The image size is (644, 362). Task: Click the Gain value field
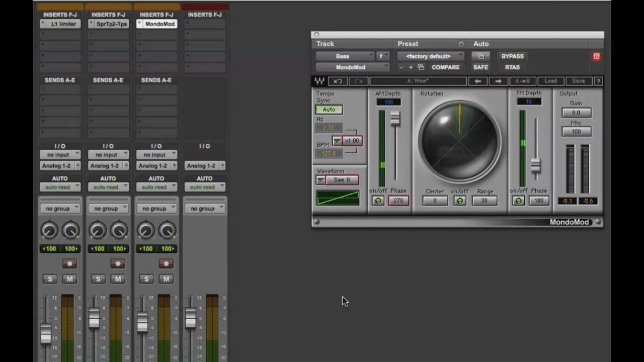576,113
